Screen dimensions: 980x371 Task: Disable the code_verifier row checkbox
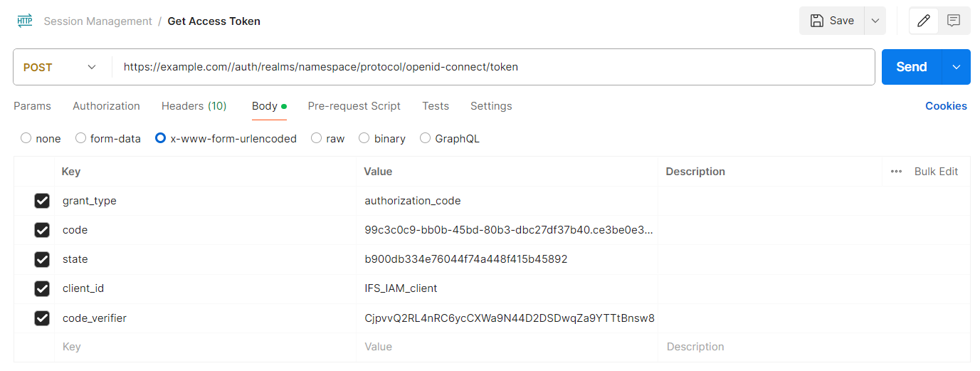(x=42, y=318)
